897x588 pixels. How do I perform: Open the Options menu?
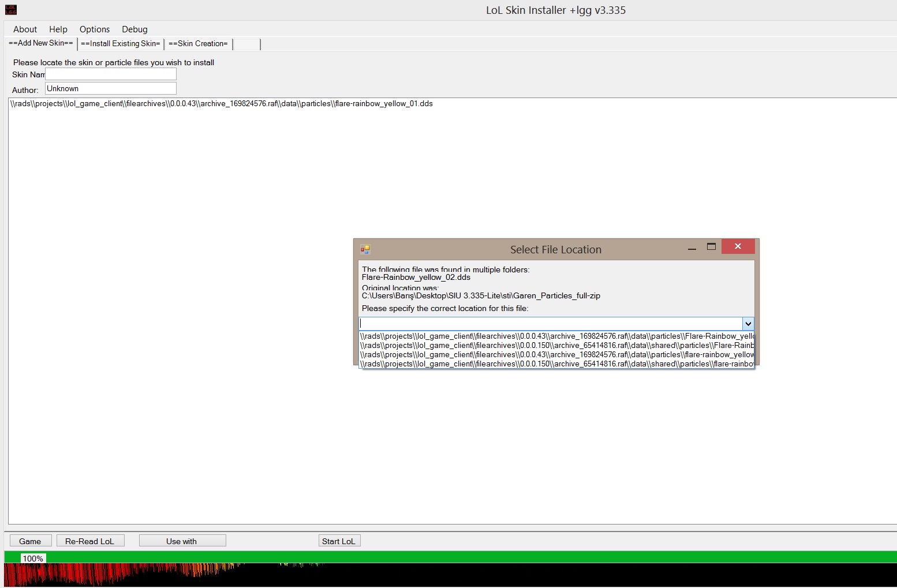pyautogui.click(x=95, y=29)
